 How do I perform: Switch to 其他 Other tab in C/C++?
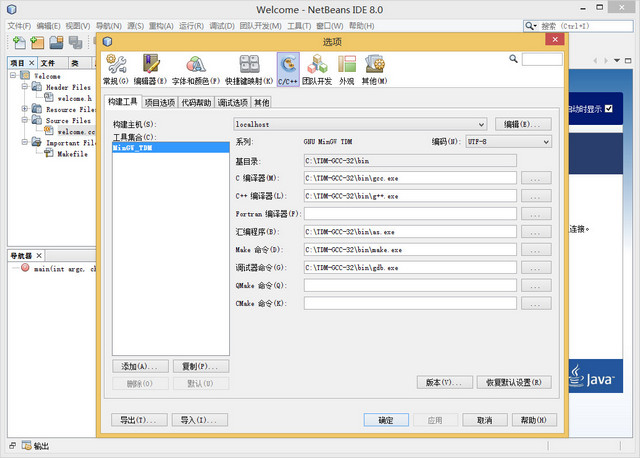click(261, 102)
